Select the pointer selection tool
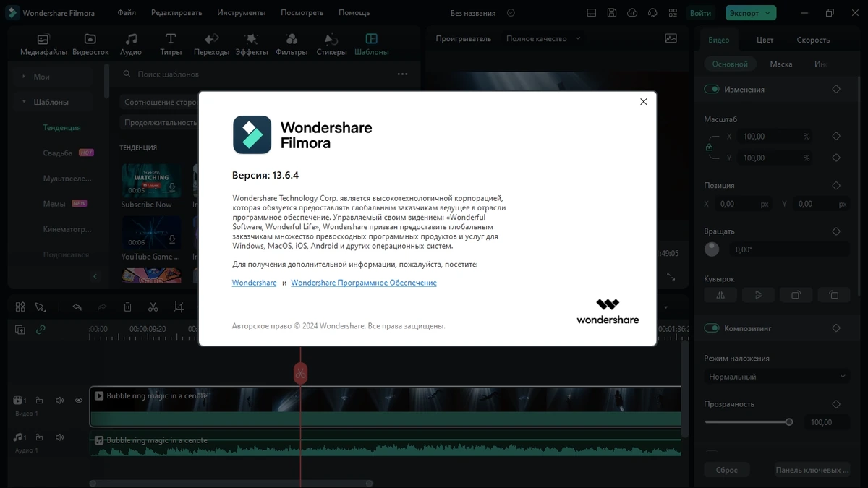This screenshot has width=868, height=488. pos(41,307)
